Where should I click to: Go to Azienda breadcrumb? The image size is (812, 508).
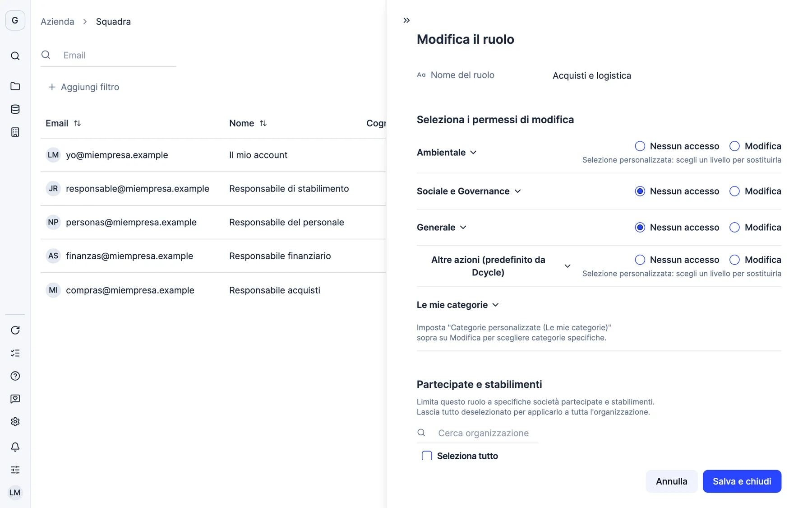tap(57, 22)
